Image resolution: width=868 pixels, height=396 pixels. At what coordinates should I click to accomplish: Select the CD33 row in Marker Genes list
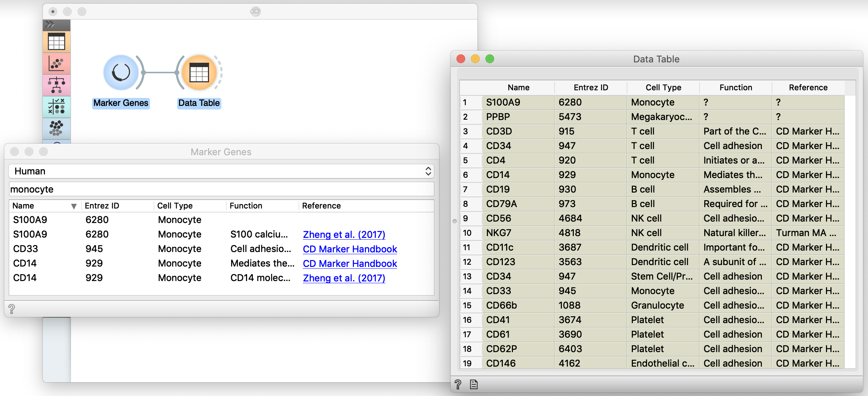tap(25, 248)
